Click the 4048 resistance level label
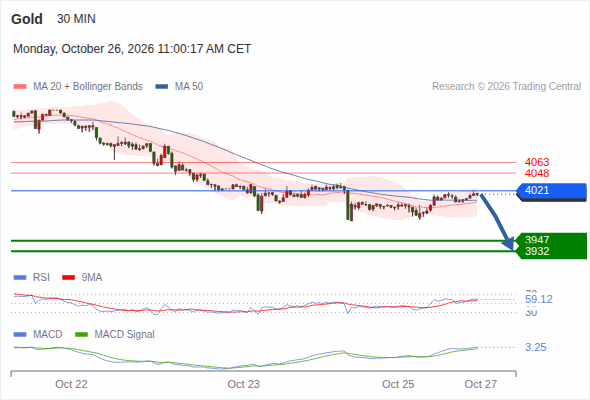This screenshot has width=590, height=400. pyautogui.click(x=537, y=173)
